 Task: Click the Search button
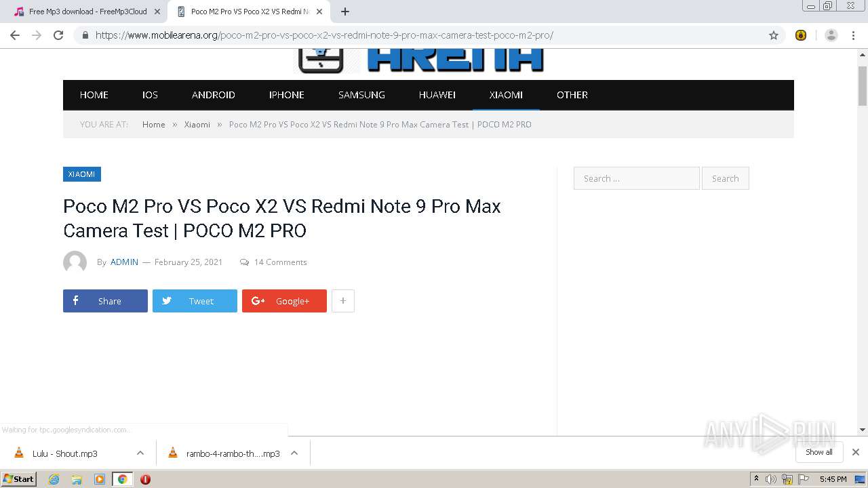click(726, 178)
